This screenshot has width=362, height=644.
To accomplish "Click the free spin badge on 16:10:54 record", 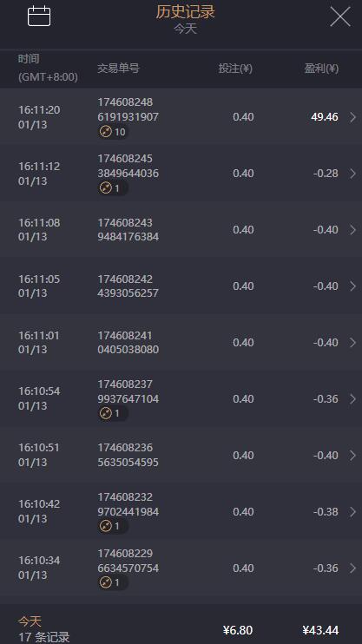I will coord(113,413).
